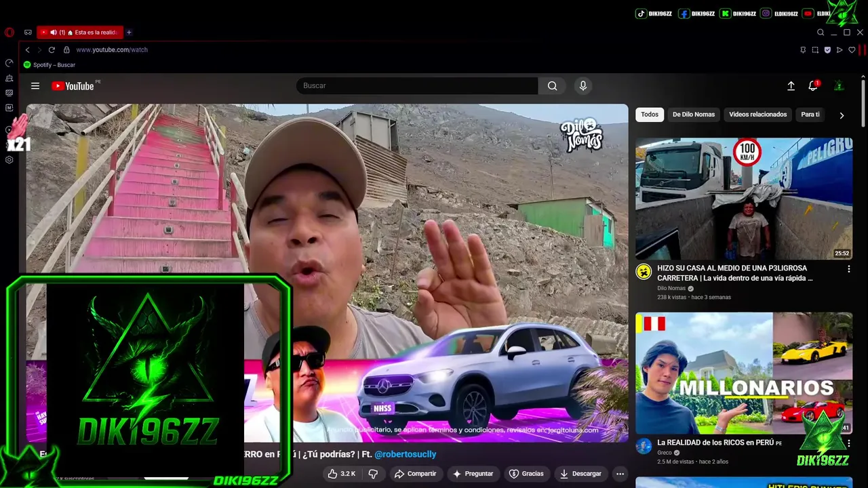
Task: Open the upload/create arrow icon
Action: pyautogui.click(x=791, y=86)
